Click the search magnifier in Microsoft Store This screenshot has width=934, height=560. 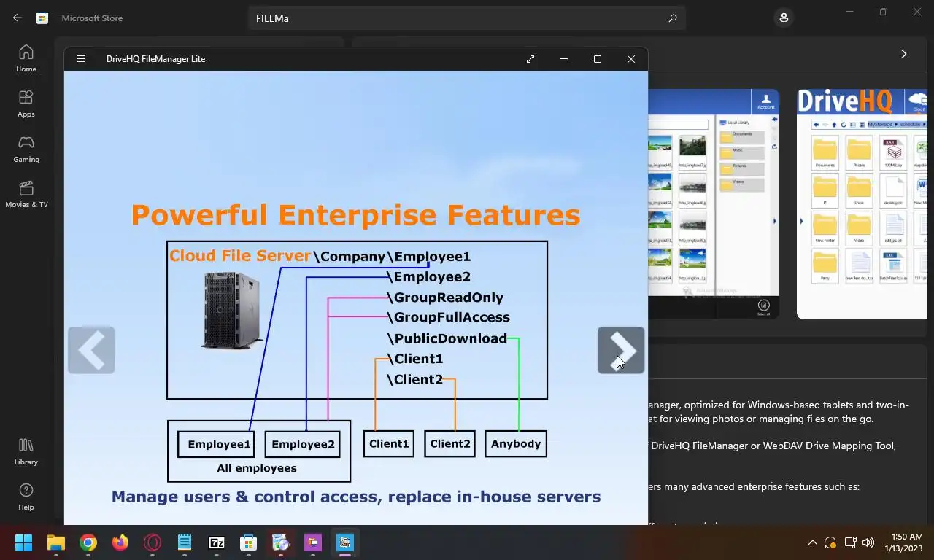[x=673, y=18]
